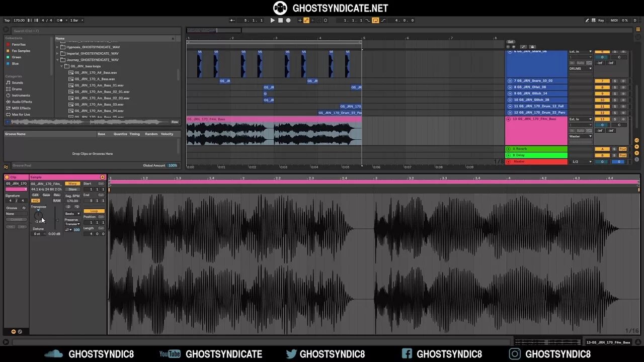644x362 pixels.
Task: Open the 1 Bar quantization dropdown
Action: [x=77, y=20]
